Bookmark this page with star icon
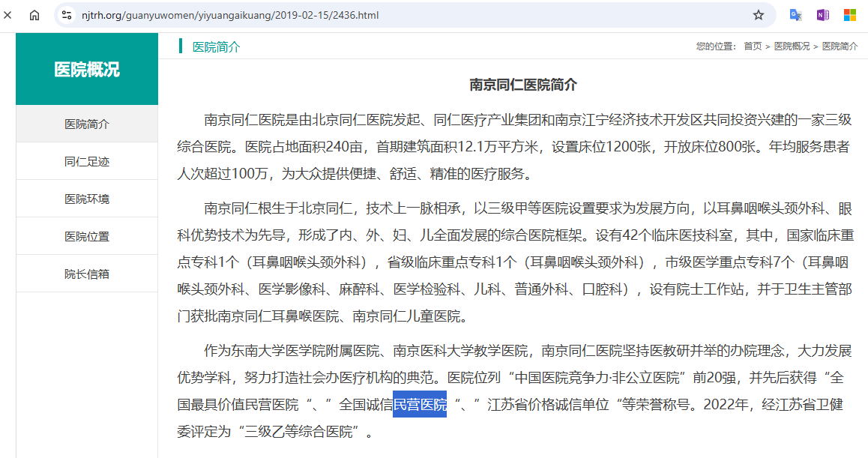The height and width of the screenshot is (458, 868). 758,15
